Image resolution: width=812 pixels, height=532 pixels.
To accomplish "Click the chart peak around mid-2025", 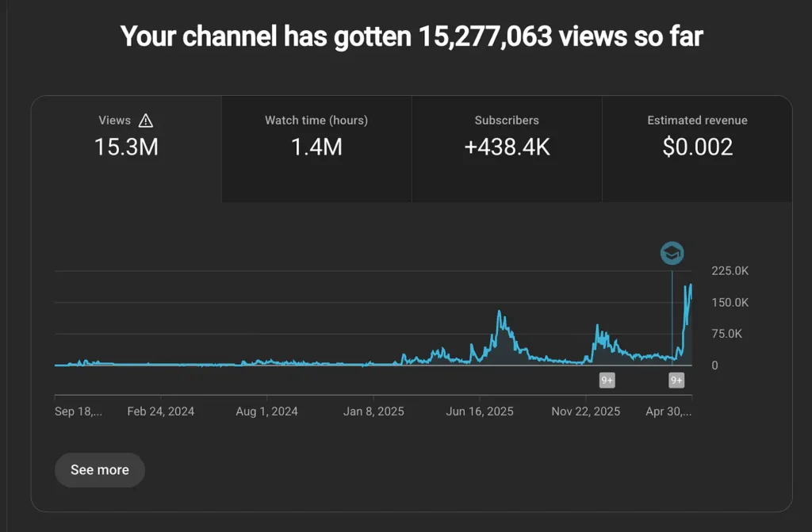I will click(x=500, y=312).
